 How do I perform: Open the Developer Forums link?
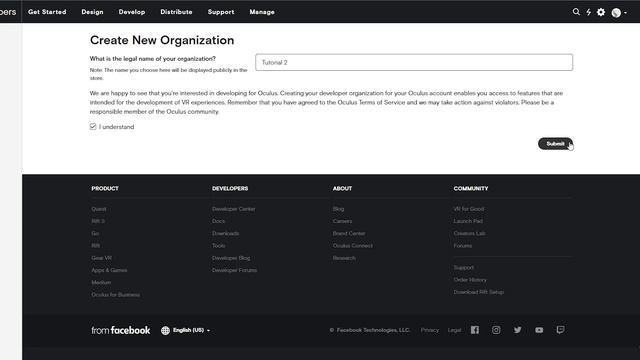point(234,270)
